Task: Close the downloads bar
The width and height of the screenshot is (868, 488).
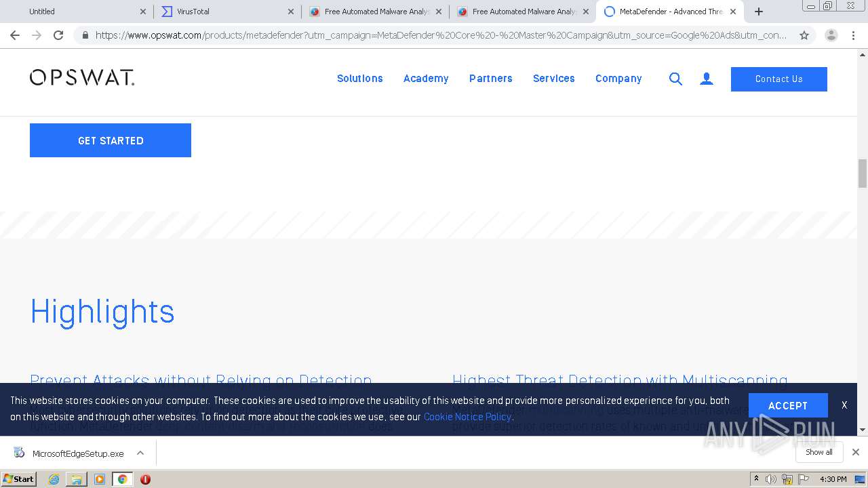Action: click(856, 452)
